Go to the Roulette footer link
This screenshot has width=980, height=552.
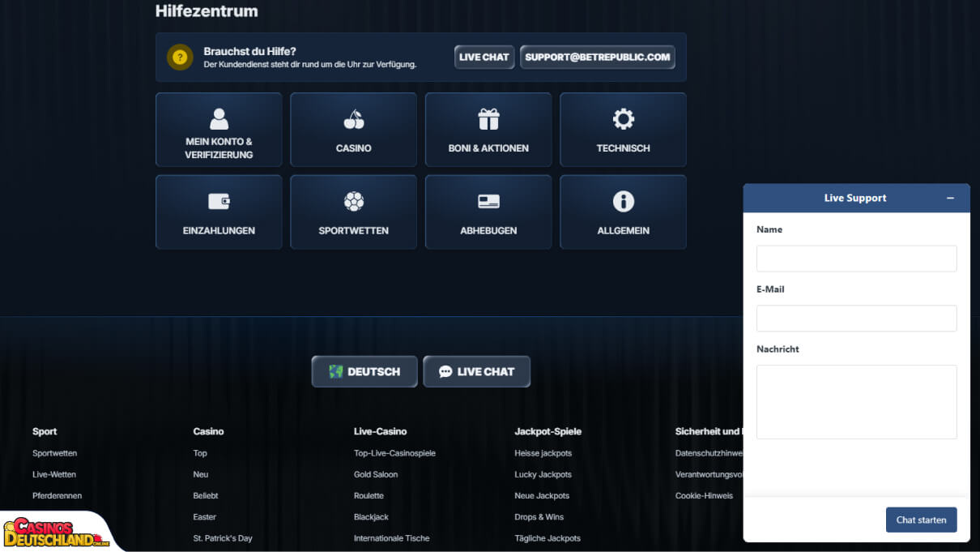(369, 495)
